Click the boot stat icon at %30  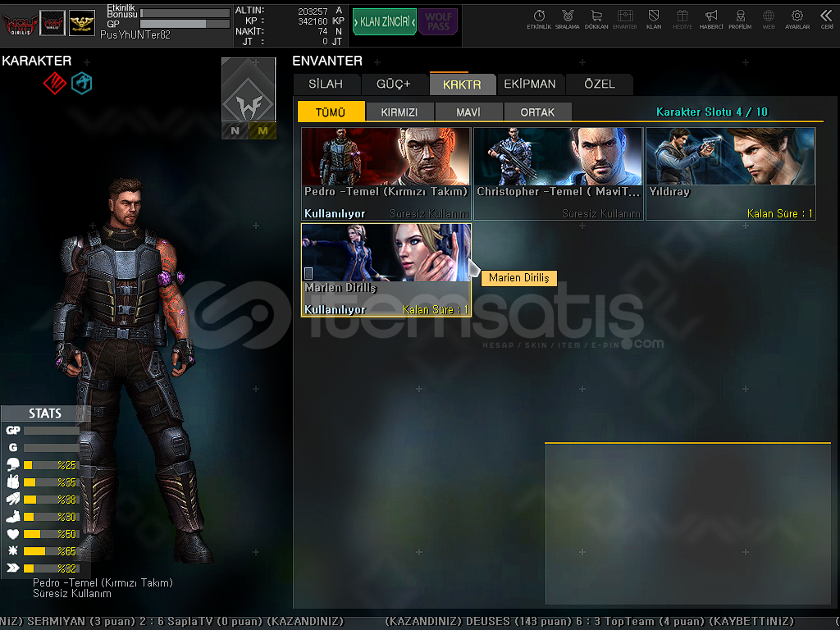coord(13,517)
